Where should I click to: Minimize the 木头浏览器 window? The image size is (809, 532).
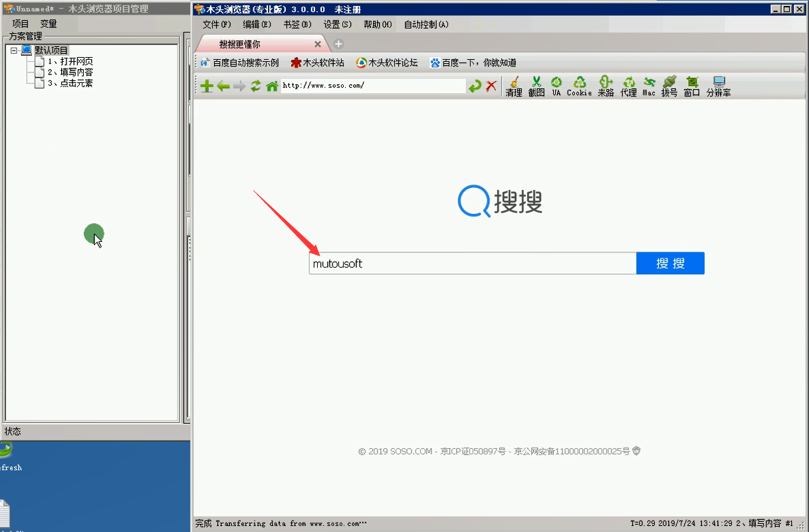click(x=776, y=9)
